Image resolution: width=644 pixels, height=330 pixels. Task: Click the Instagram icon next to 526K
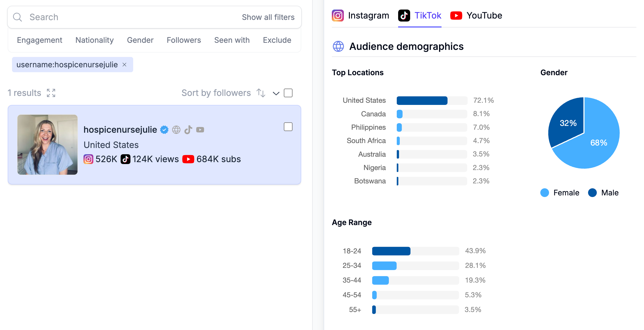(88, 159)
